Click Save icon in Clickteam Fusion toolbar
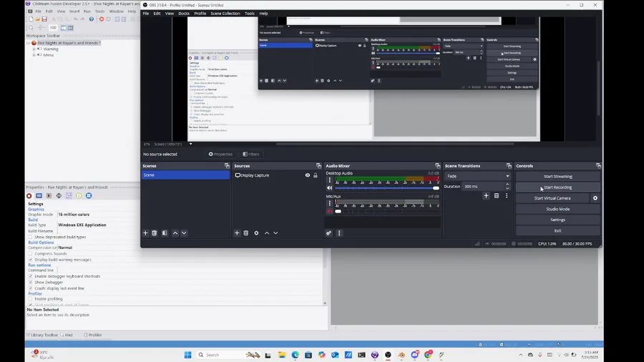 [44, 19]
